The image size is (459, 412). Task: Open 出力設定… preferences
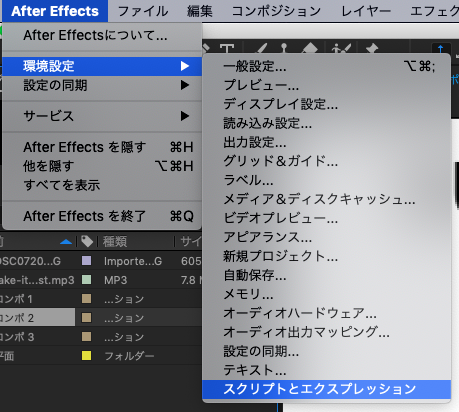click(326, 142)
